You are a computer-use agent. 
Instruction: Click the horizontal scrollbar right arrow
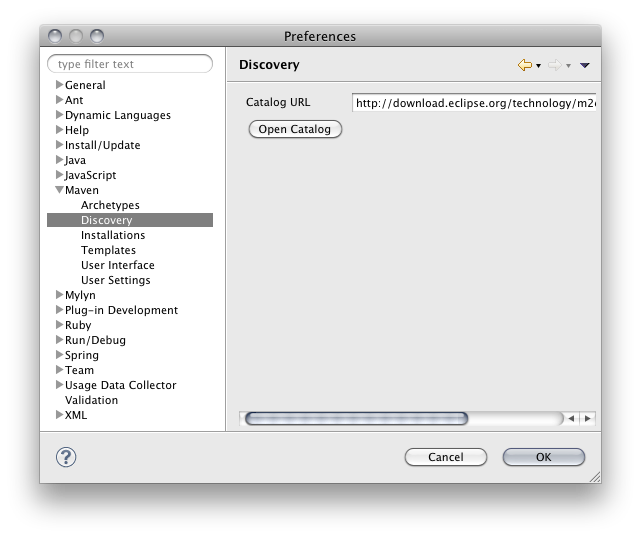coord(587,418)
